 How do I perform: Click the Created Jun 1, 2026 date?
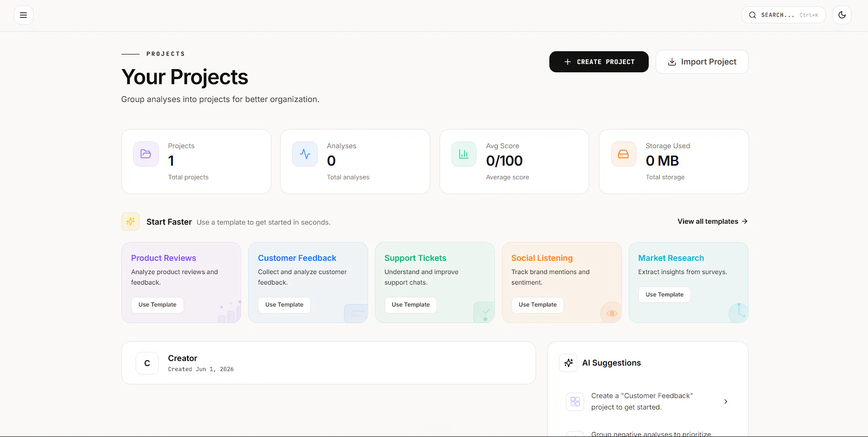201,369
